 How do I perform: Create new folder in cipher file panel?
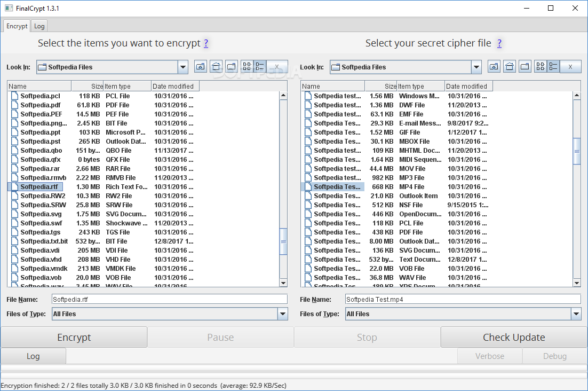pos(525,67)
